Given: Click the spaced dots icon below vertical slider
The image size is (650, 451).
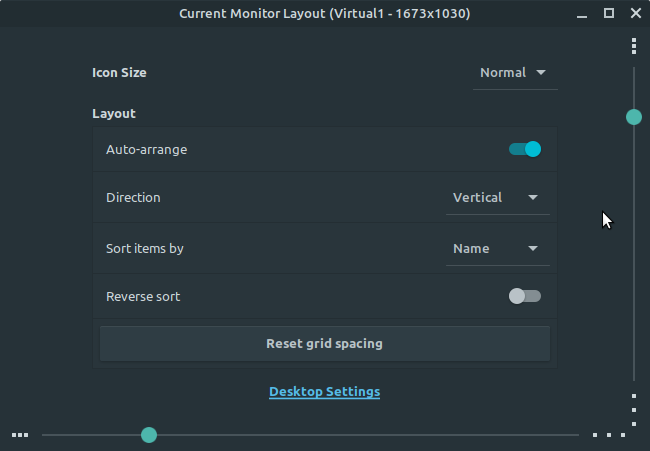Looking at the screenshot, I should (634, 410).
